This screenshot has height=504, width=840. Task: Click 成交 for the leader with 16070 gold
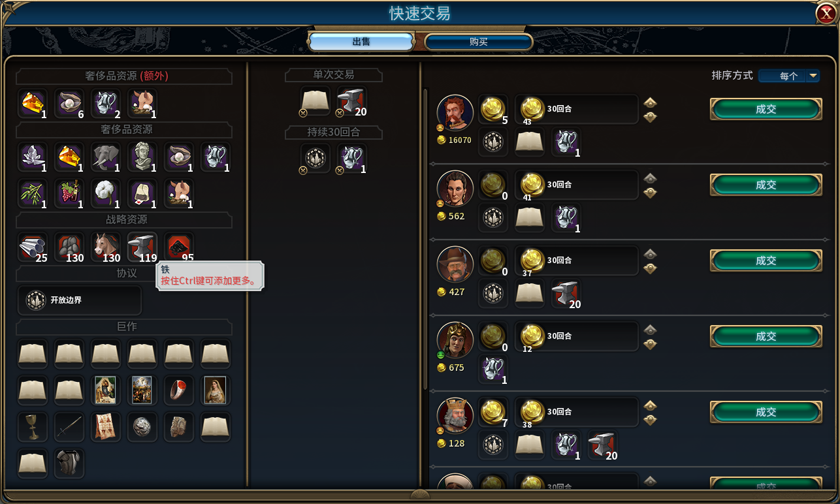pyautogui.click(x=766, y=109)
